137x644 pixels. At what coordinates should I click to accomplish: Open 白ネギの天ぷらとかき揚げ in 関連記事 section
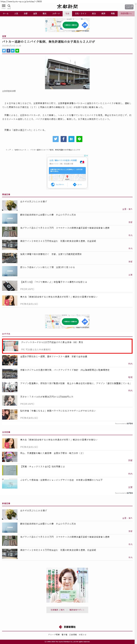coord(33,201)
